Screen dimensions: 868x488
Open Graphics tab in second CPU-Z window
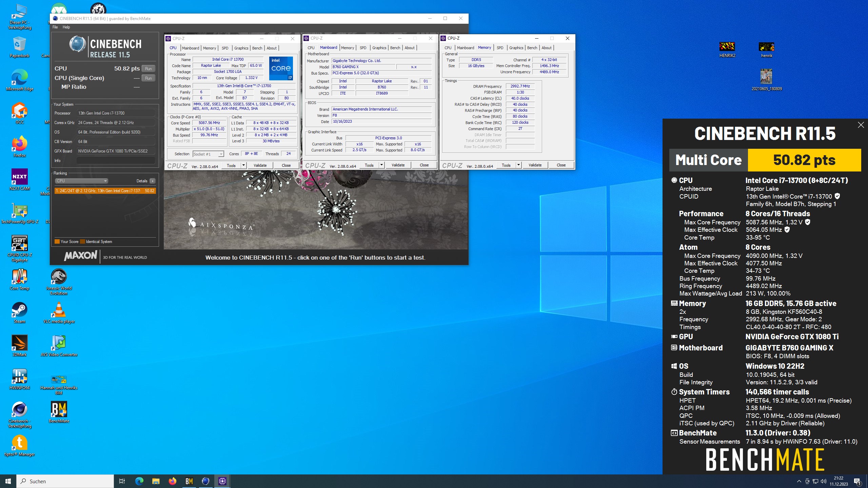(x=379, y=48)
